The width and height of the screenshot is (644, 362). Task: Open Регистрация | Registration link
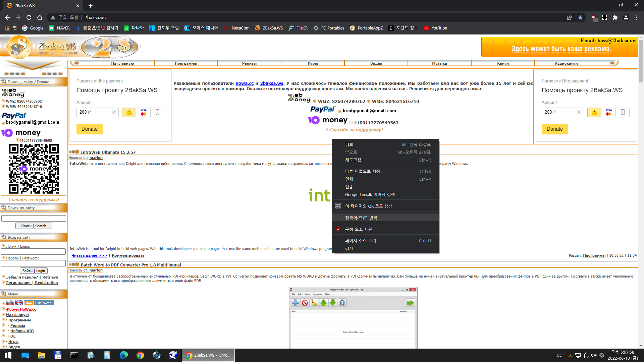click(32, 283)
